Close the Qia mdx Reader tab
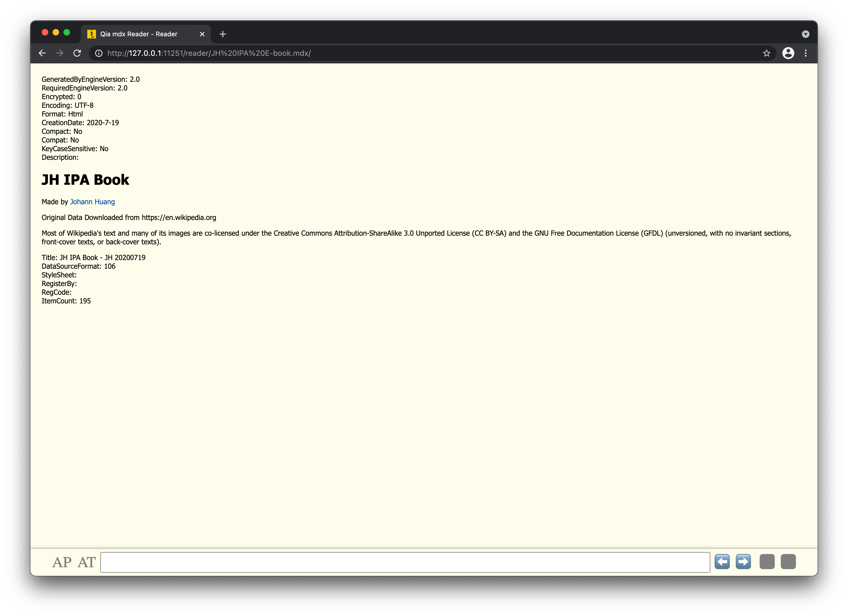The width and height of the screenshot is (848, 616). 202,34
